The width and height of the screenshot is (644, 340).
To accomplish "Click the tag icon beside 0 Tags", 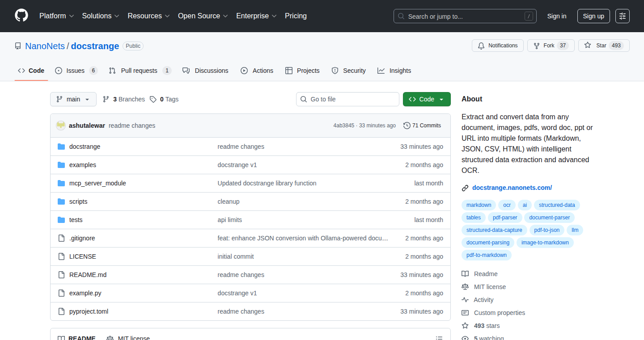I will (x=153, y=99).
